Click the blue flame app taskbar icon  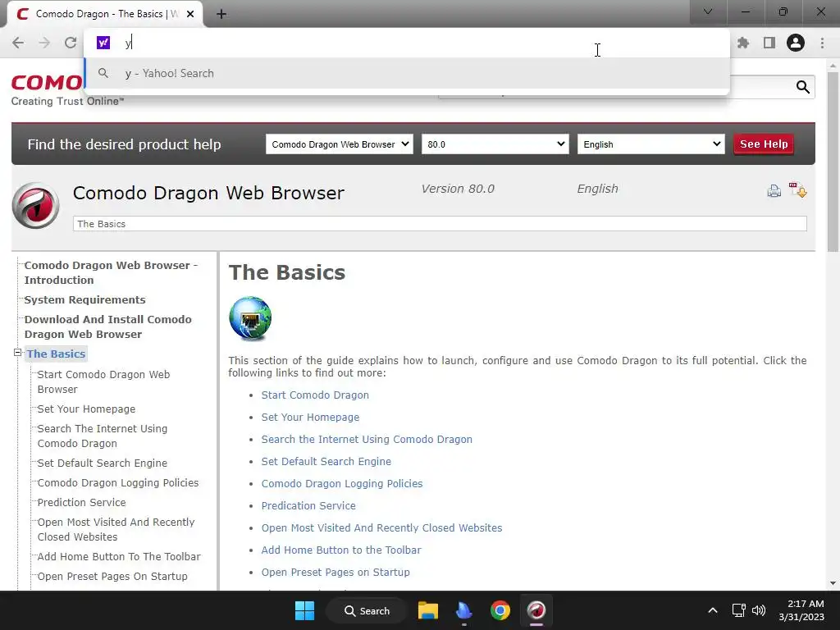[464, 610]
